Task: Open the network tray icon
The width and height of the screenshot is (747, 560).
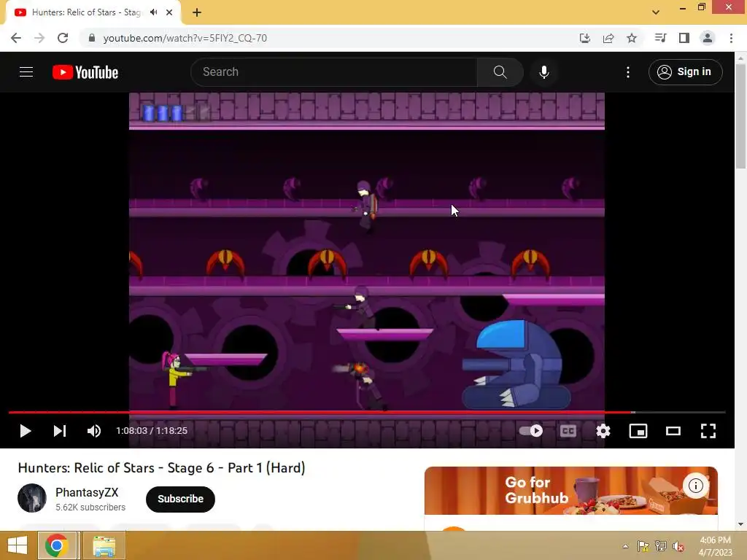Action: click(661, 546)
